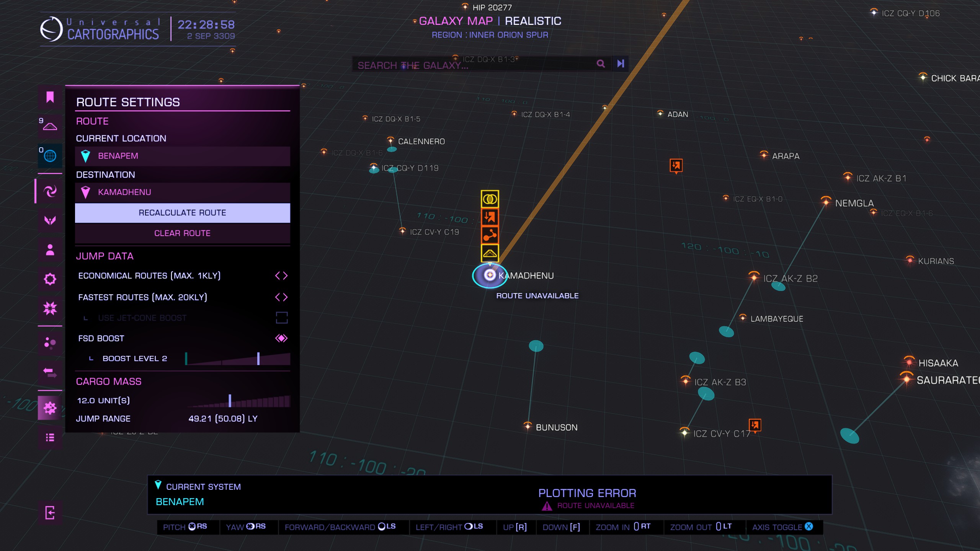Open the commander person sidebar icon
The width and height of the screenshot is (980, 551).
[50, 249]
